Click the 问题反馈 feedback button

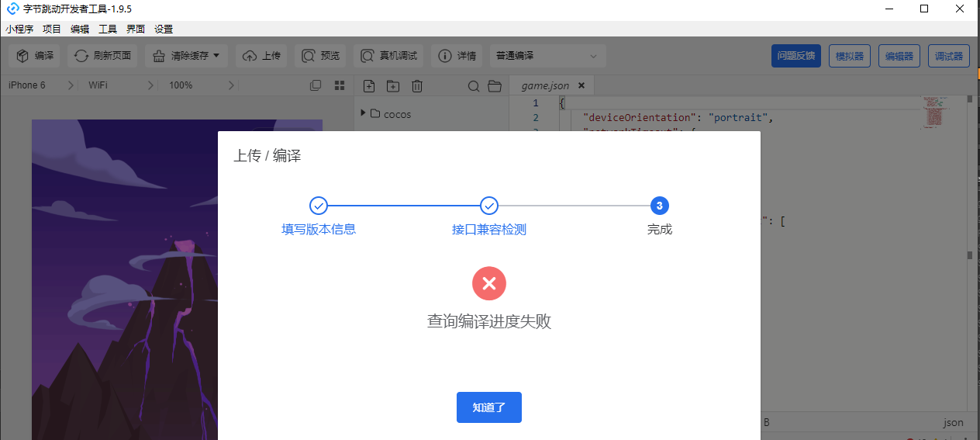click(x=795, y=56)
